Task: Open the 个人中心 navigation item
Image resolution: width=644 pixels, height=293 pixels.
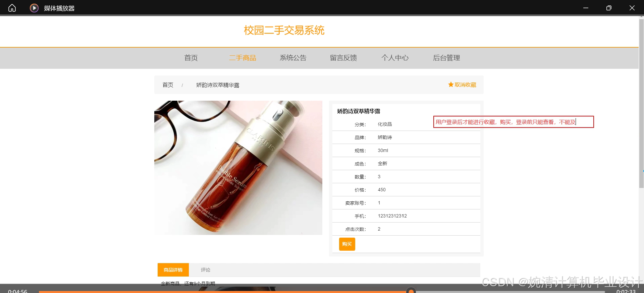Action: 395,58
